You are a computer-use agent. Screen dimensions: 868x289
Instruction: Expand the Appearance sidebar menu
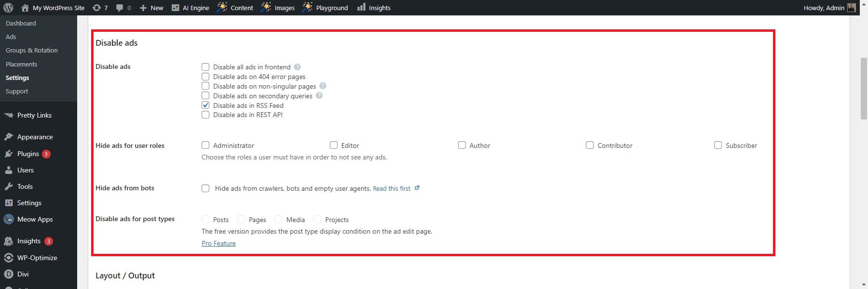pyautogui.click(x=35, y=137)
